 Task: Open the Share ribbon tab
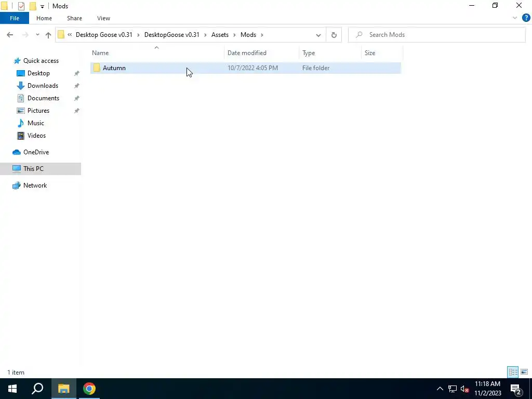(74, 18)
